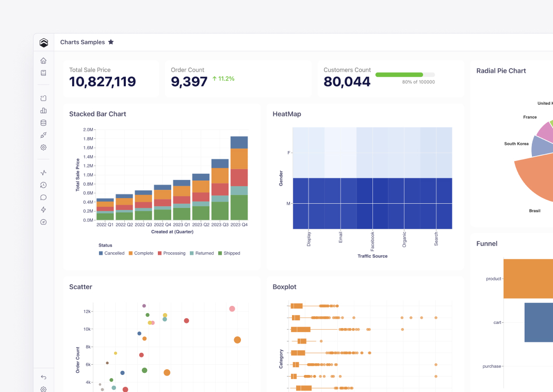Open the database cylinder icon
This screenshot has width=553, height=392.
(43, 123)
